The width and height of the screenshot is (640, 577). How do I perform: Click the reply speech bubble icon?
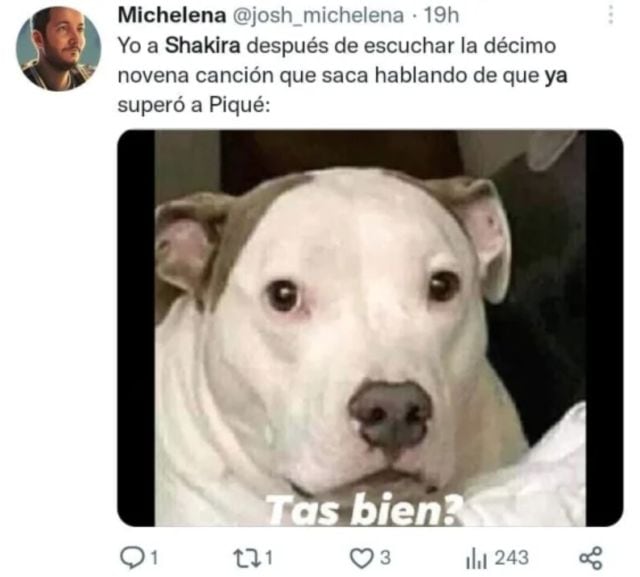(x=132, y=557)
